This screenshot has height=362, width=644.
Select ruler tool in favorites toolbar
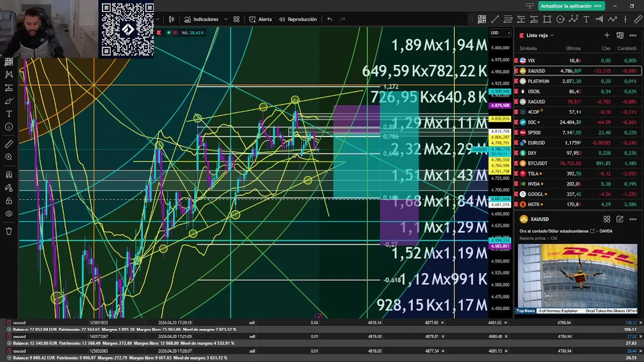638,19
